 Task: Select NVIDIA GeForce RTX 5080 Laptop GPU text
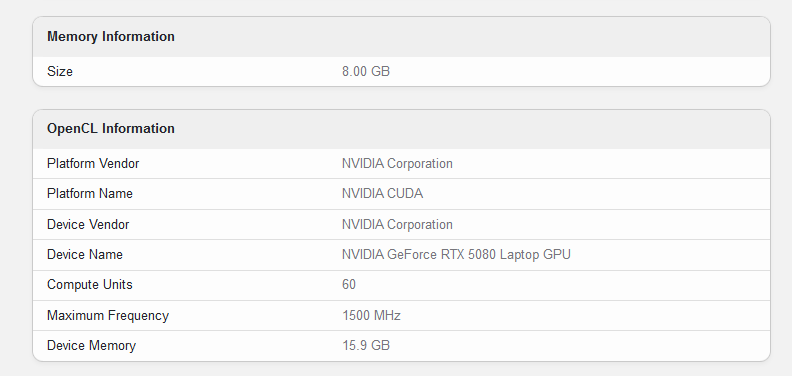point(456,254)
